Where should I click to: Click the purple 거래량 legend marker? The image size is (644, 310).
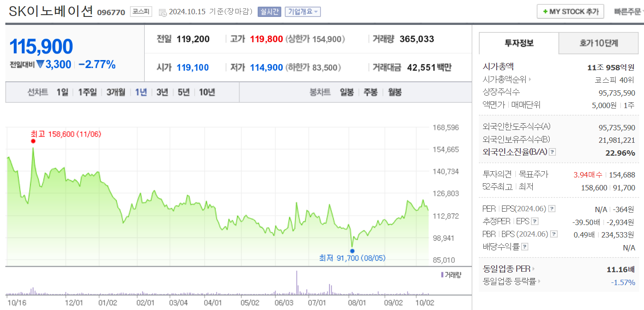pos(441,275)
